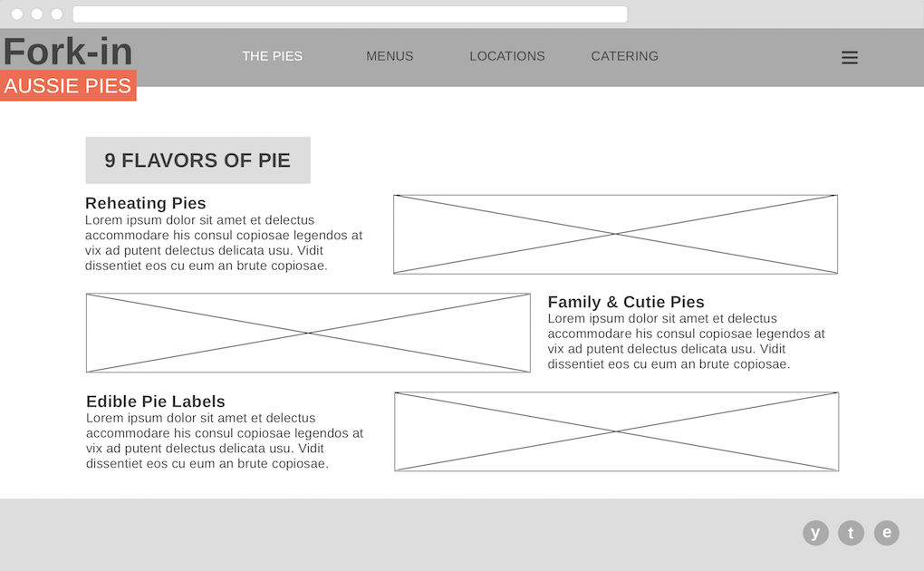This screenshot has height=571, width=924.
Task: Open the hamburger menu icon
Action: pyautogui.click(x=849, y=57)
